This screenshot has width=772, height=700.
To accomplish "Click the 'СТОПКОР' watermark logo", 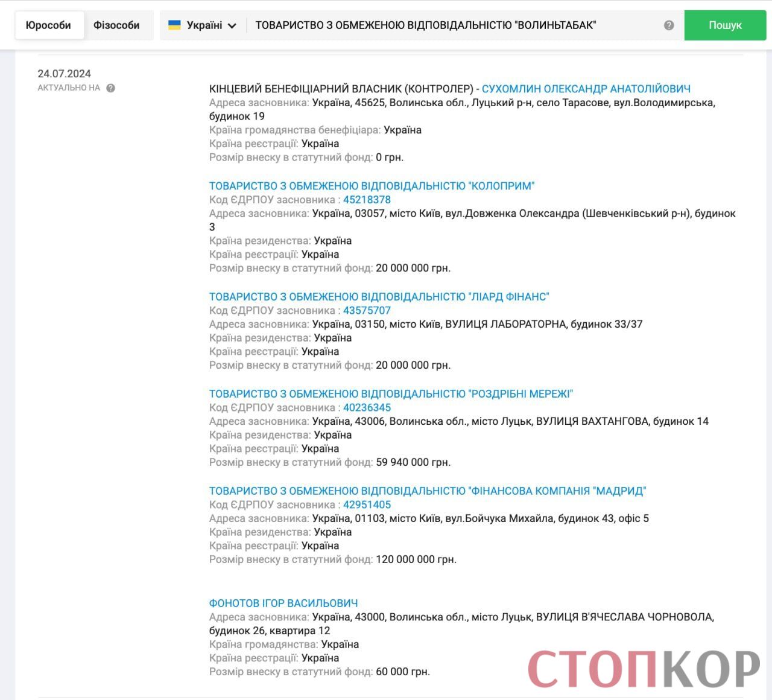I will click(644, 669).
